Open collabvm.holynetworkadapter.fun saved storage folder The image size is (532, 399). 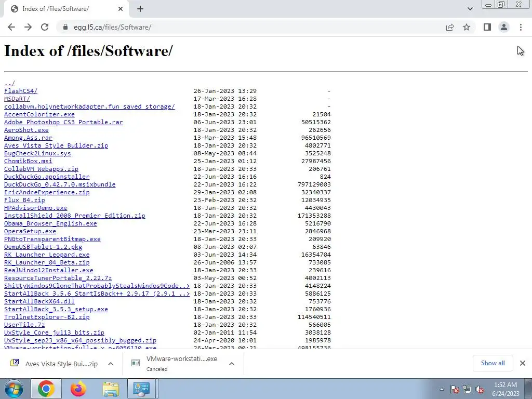pos(89,107)
